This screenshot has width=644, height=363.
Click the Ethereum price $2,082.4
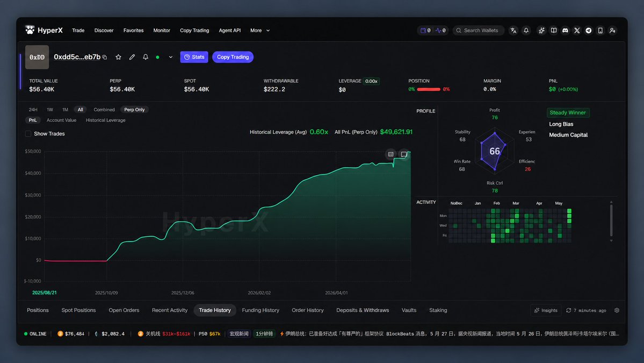(110, 334)
